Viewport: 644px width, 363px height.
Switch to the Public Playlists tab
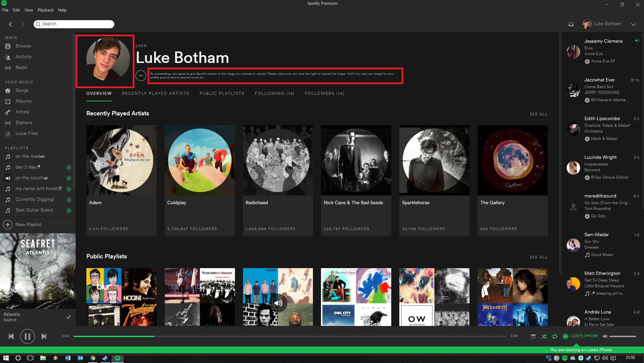(222, 94)
